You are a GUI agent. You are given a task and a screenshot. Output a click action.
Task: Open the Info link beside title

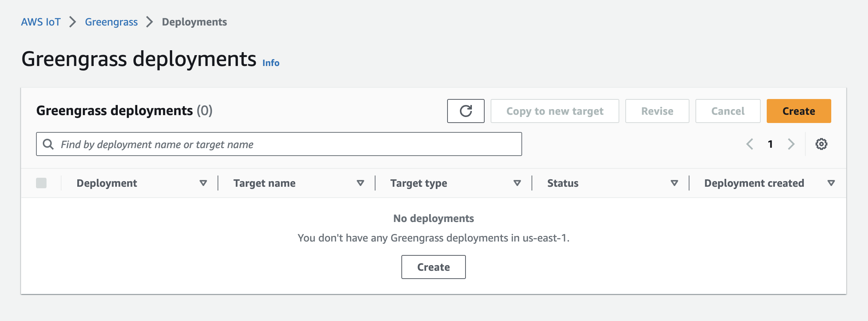coord(271,63)
